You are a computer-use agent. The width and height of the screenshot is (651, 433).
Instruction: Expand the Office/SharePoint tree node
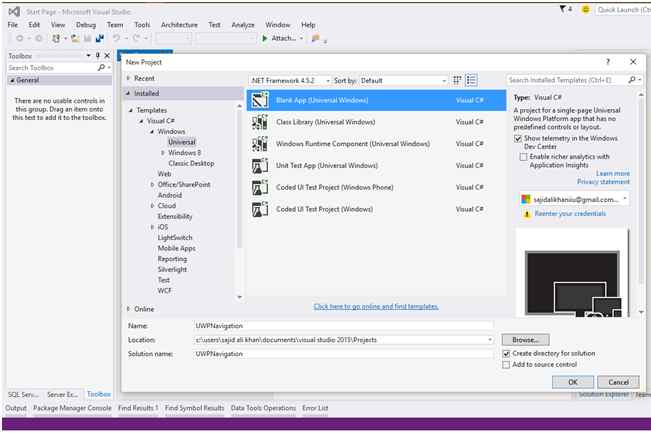tap(153, 185)
